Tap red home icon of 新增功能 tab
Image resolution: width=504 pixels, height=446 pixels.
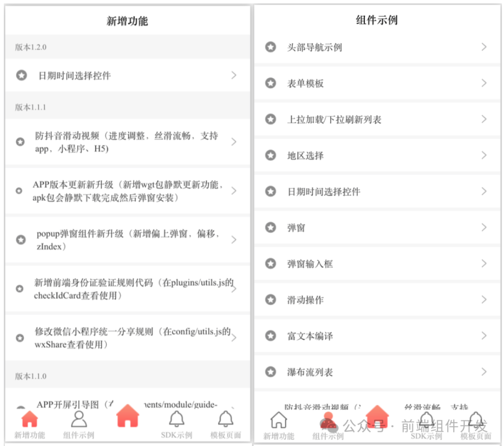[29, 419]
